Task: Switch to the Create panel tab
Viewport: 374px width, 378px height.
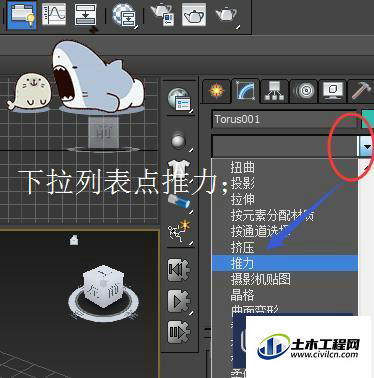Action: coord(217,91)
